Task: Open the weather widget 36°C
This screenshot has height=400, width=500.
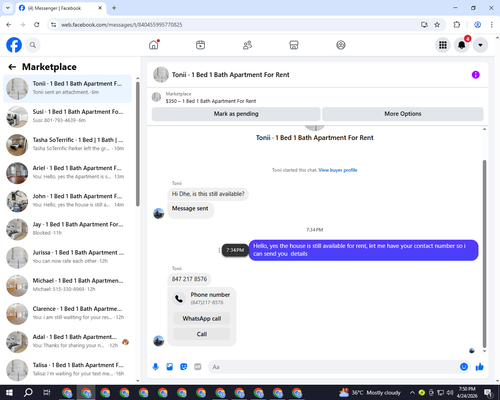Action: (x=370, y=393)
